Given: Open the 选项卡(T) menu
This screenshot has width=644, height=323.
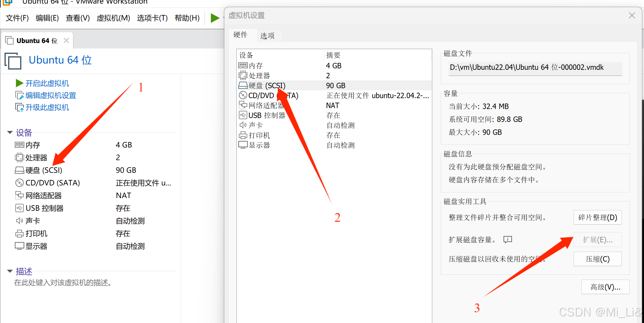Looking at the screenshot, I should click(152, 18).
